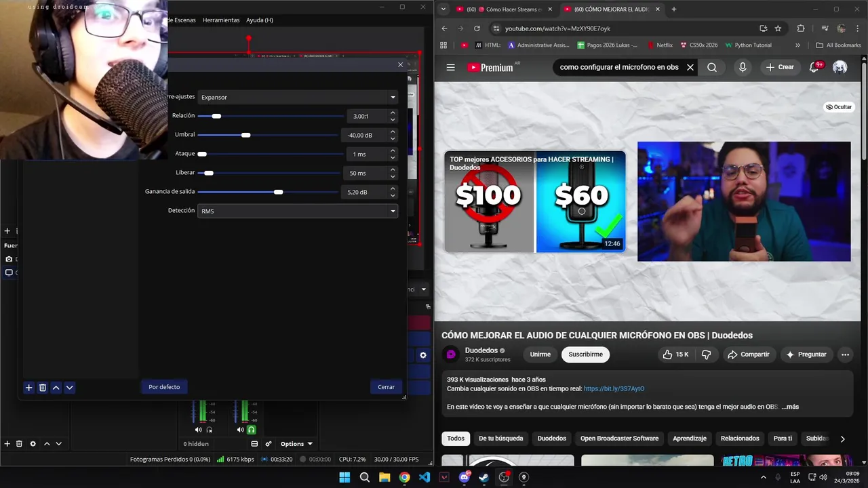Expand audio mixer Options dropdown
Screen dimensions: 868x488
[x=296, y=444]
